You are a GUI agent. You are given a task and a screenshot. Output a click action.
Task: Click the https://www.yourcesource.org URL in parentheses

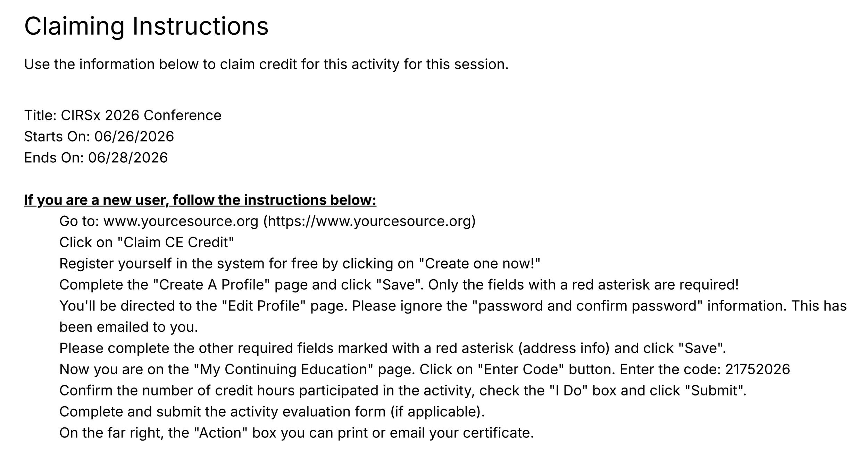tap(369, 221)
